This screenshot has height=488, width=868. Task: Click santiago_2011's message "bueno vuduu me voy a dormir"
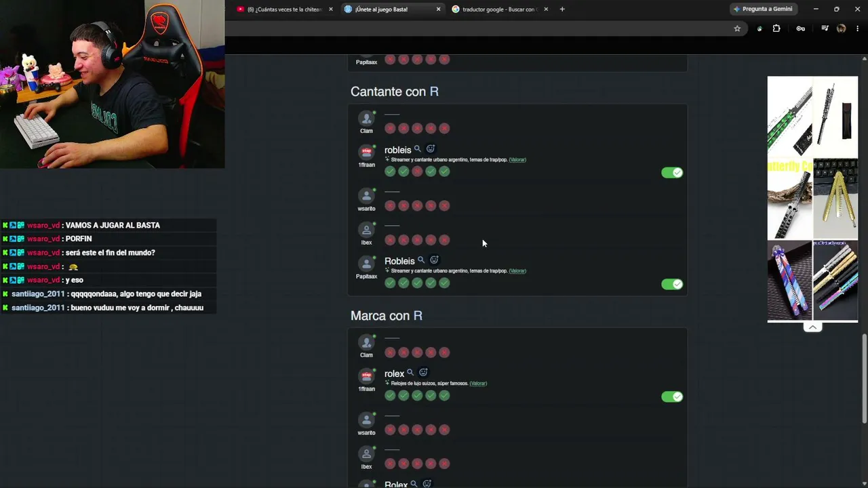[137, 308]
